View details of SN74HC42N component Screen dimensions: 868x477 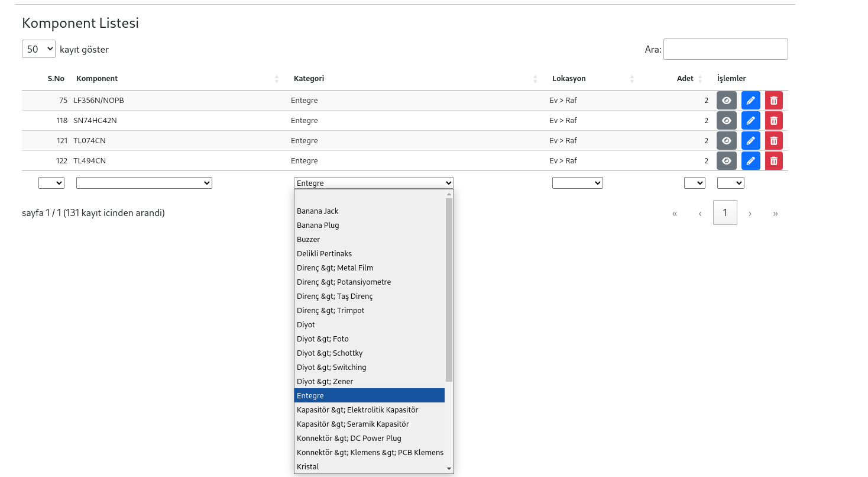tap(727, 121)
